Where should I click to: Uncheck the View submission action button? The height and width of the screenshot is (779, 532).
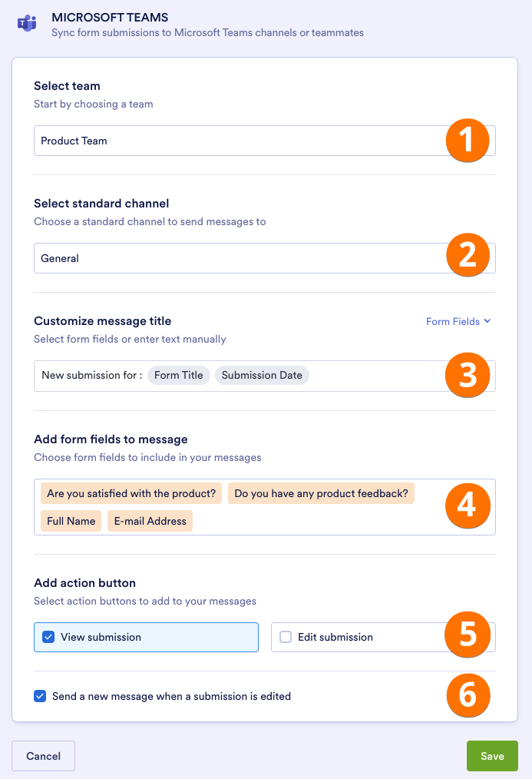tap(48, 637)
